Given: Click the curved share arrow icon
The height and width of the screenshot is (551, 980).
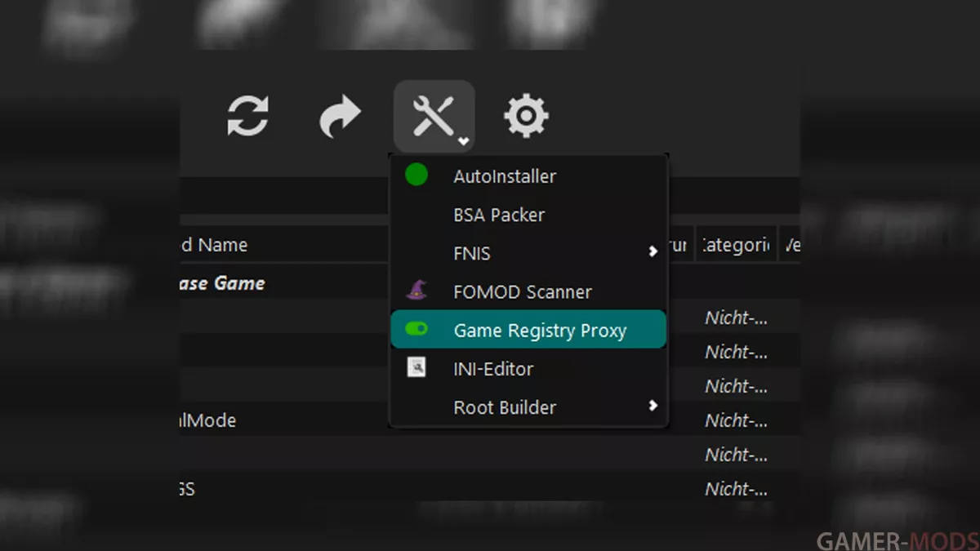Looking at the screenshot, I should tap(340, 116).
